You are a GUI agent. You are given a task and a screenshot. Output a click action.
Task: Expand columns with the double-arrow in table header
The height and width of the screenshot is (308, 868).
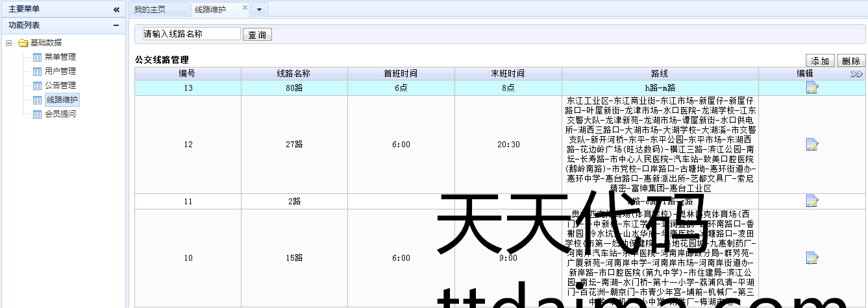point(856,74)
